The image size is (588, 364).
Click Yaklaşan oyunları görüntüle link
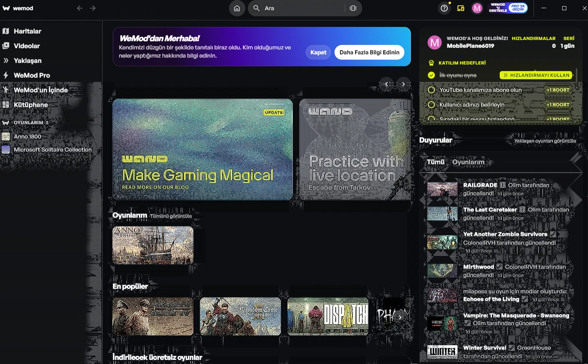[x=545, y=141]
